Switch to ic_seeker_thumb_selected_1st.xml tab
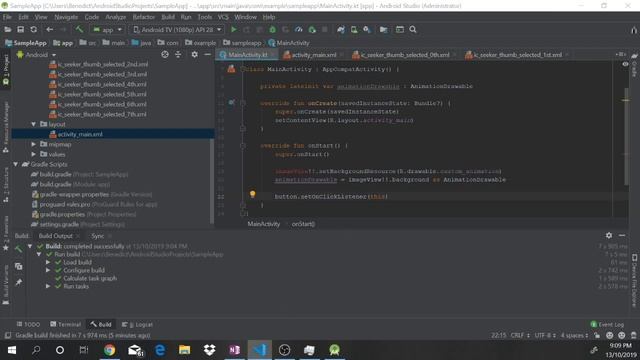The width and height of the screenshot is (640, 360). coord(518,55)
